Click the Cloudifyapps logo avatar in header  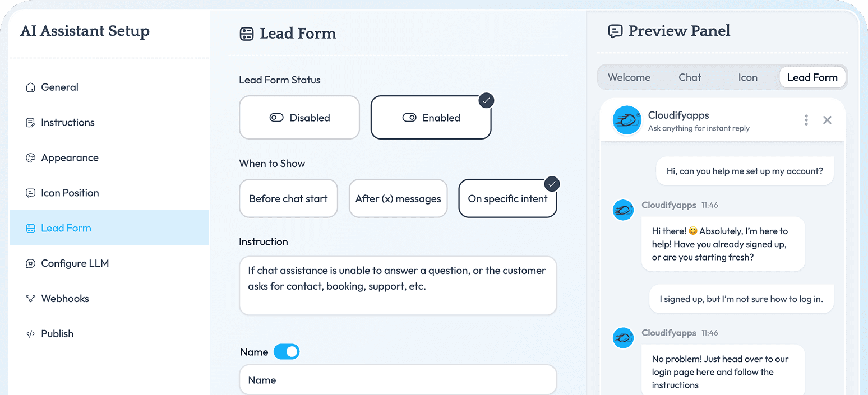[627, 120]
